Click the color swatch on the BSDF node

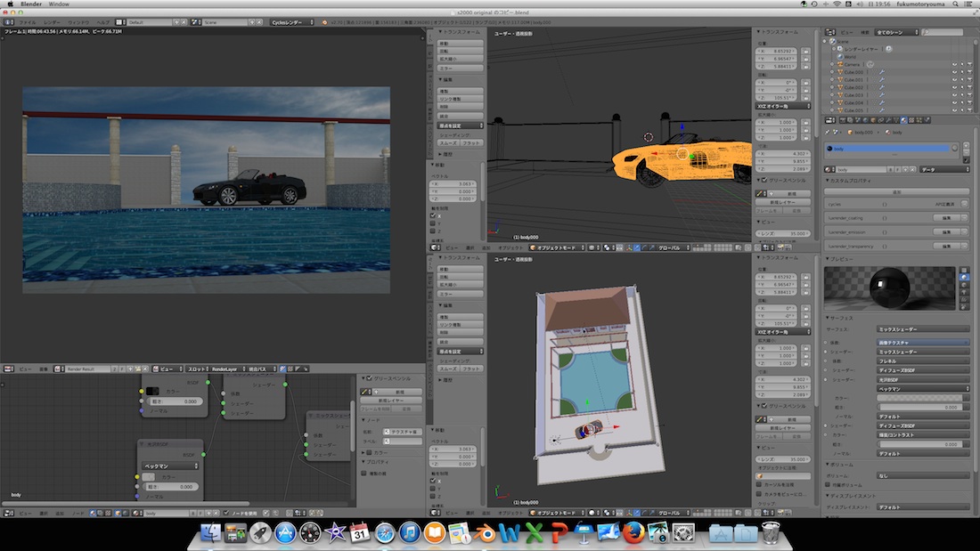(x=152, y=391)
